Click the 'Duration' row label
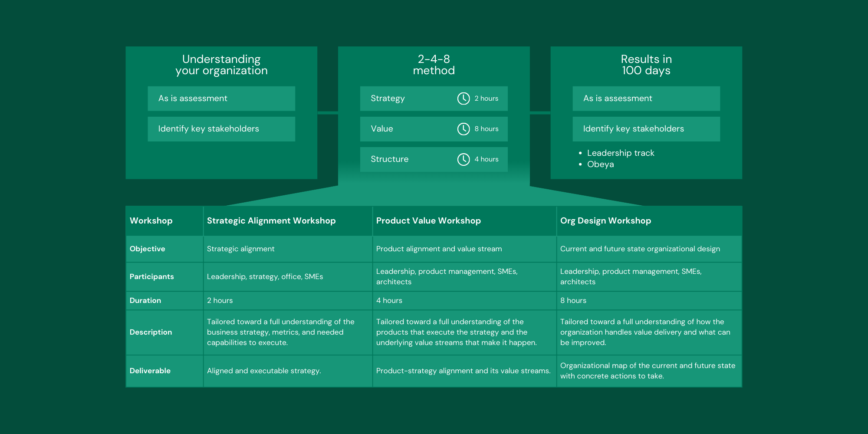 [x=164, y=301]
